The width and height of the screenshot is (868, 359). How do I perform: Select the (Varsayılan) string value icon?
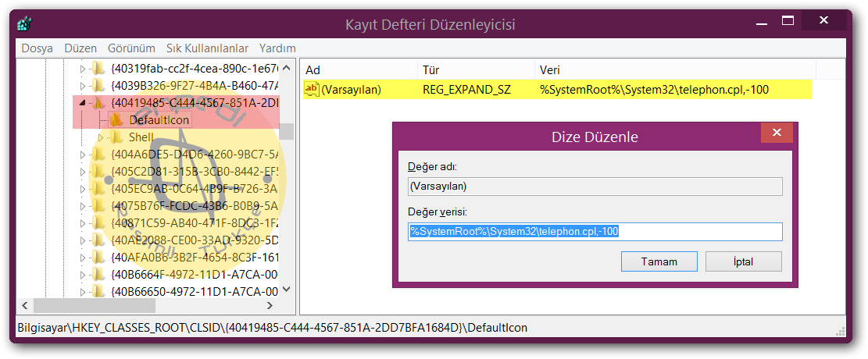coord(313,89)
